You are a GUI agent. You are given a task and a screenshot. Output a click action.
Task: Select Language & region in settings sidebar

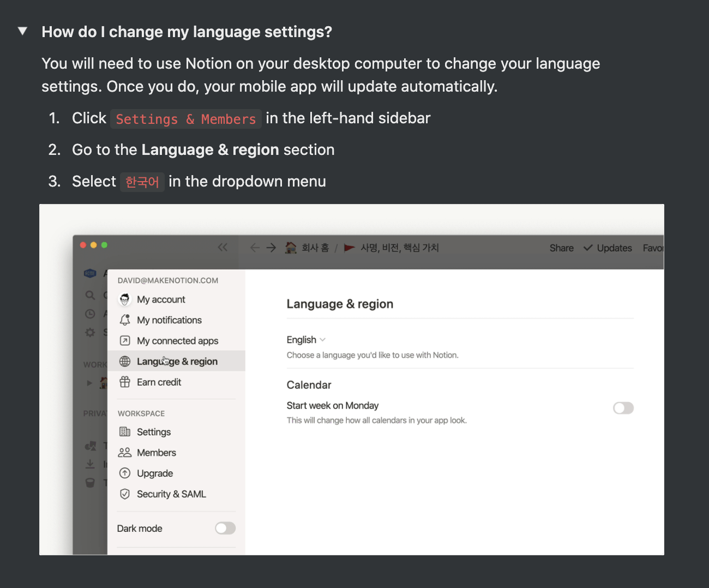click(176, 362)
